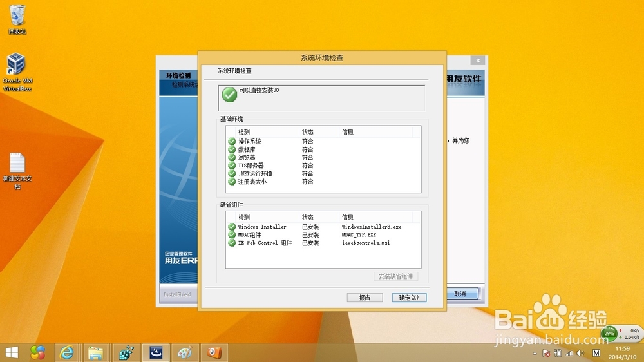Click 已安装 status for IE Web Control

coord(310,243)
